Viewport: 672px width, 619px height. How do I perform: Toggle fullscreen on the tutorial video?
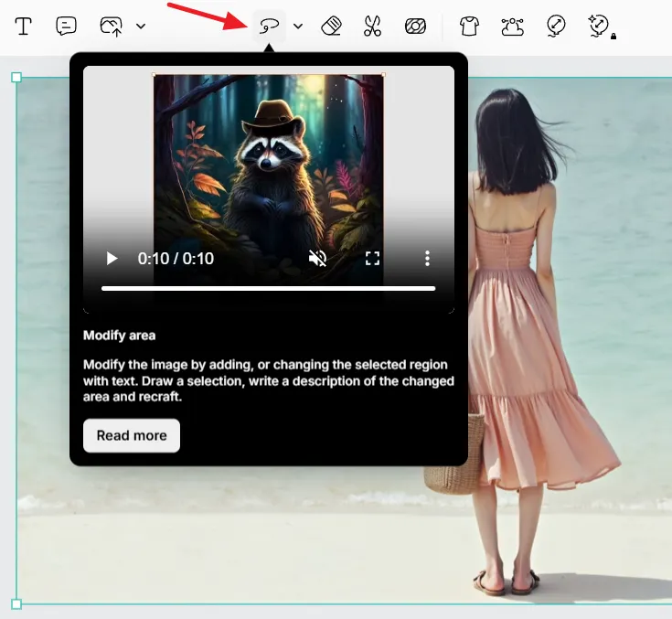372,259
